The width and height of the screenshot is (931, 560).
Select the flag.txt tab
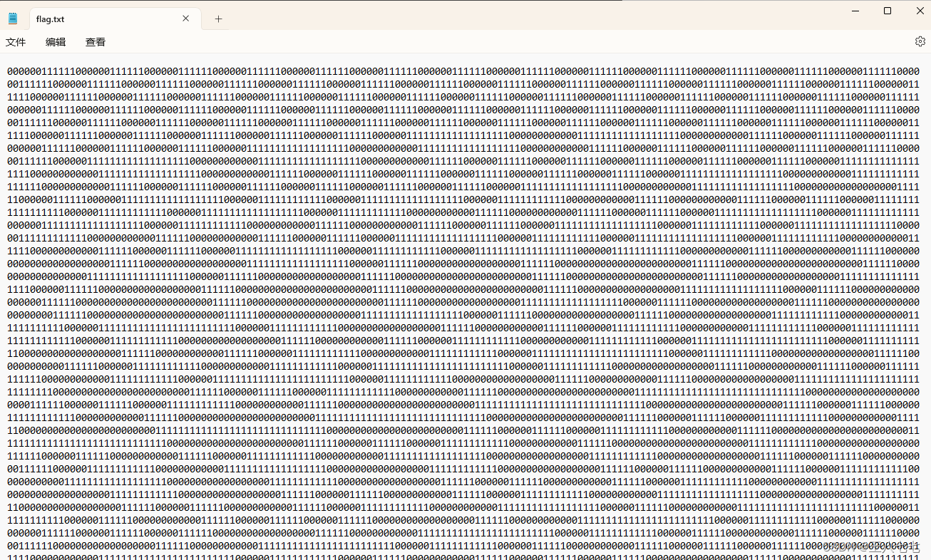click(115, 19)
